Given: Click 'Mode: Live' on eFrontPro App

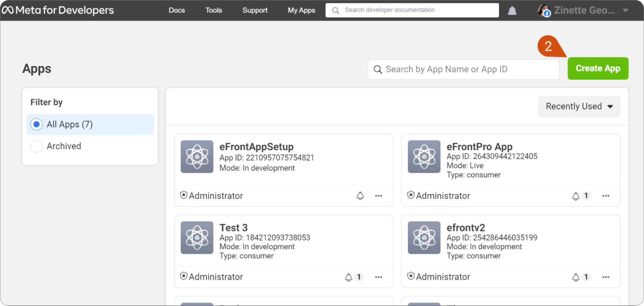Looking at the screenshot, I should tap(465, 166).
